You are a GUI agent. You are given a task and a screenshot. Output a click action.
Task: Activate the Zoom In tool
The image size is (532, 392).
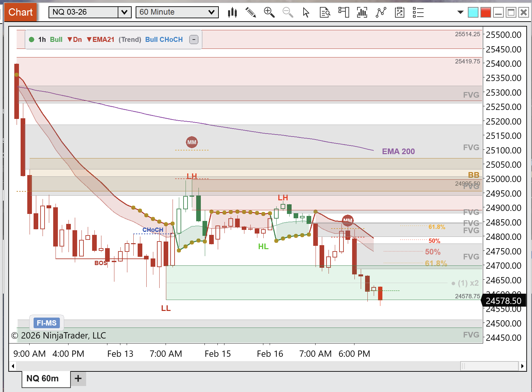pos(269,12)
